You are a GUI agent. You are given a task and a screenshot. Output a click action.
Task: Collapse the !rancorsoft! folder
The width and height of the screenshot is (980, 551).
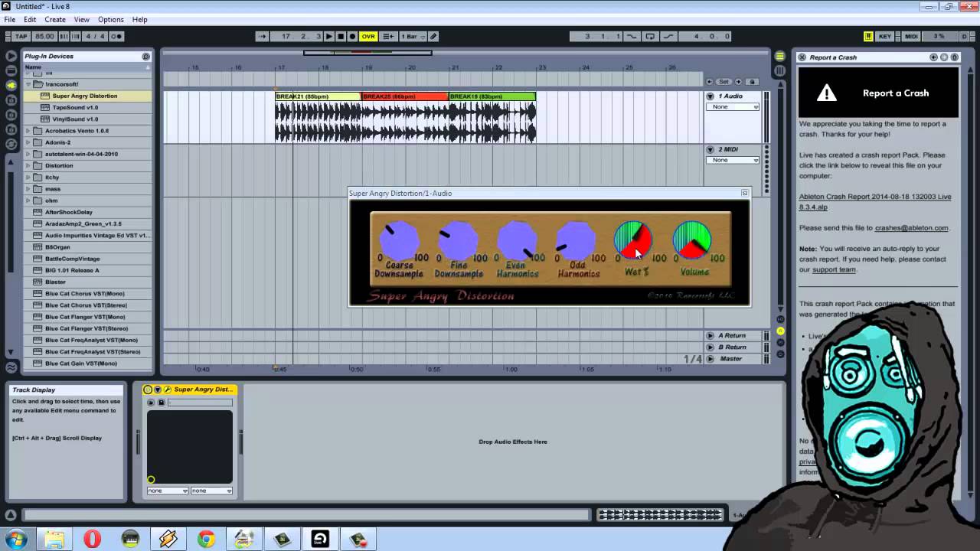pyautogui.click(x=29, y=84)
